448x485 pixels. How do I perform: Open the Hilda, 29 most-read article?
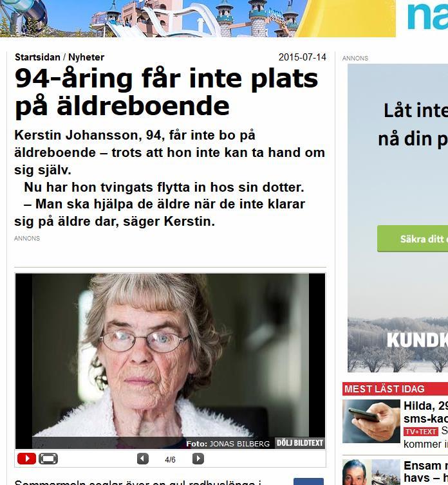click(x=425, y=412)
